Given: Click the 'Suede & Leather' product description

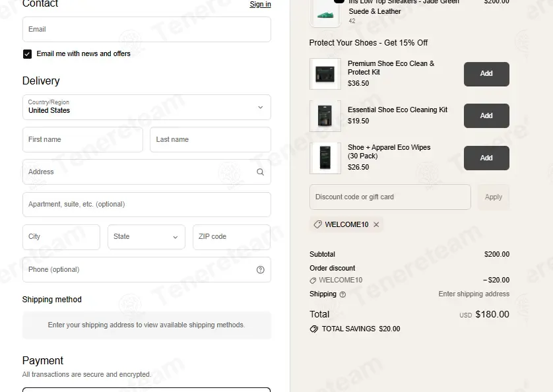Looking at the screenshot, I should point(375,11).
